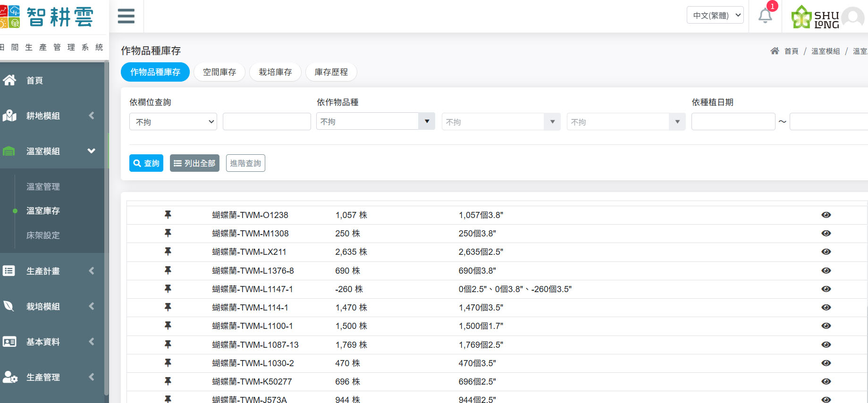Pin the 蝴蝶蘭-TWM-O1238 row
868x403 pixels.
168,215
